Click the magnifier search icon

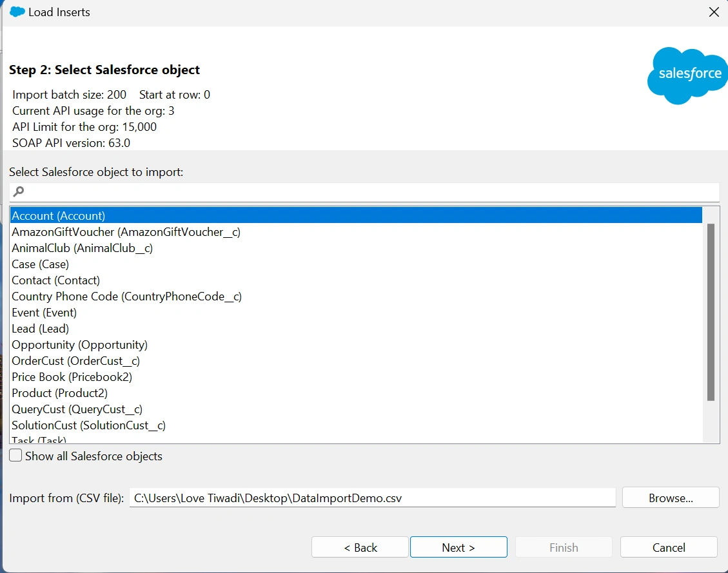click(x=18, y=191)
